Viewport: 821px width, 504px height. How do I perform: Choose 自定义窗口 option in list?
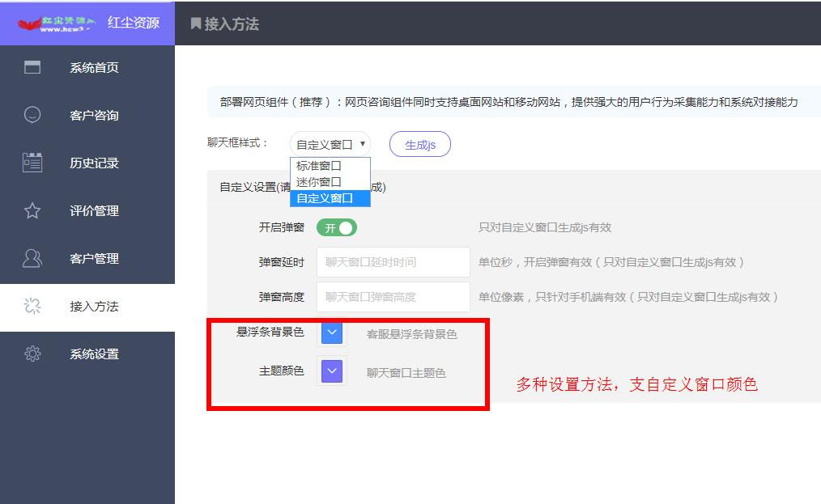pos(330,198)
